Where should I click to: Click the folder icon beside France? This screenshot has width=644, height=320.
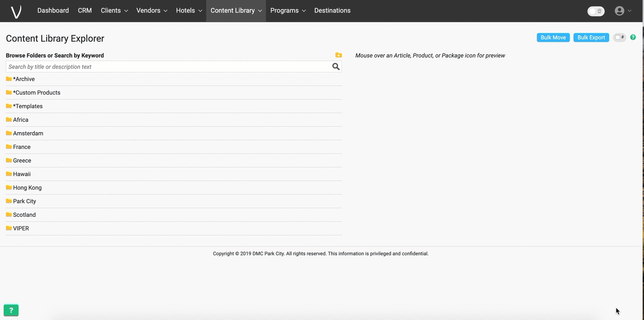9,147
